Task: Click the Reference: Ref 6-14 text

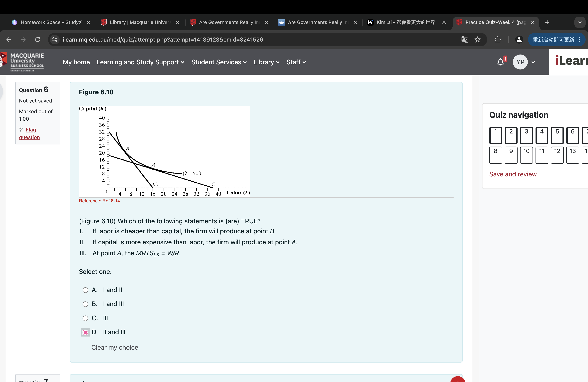Action: [99, 201]
